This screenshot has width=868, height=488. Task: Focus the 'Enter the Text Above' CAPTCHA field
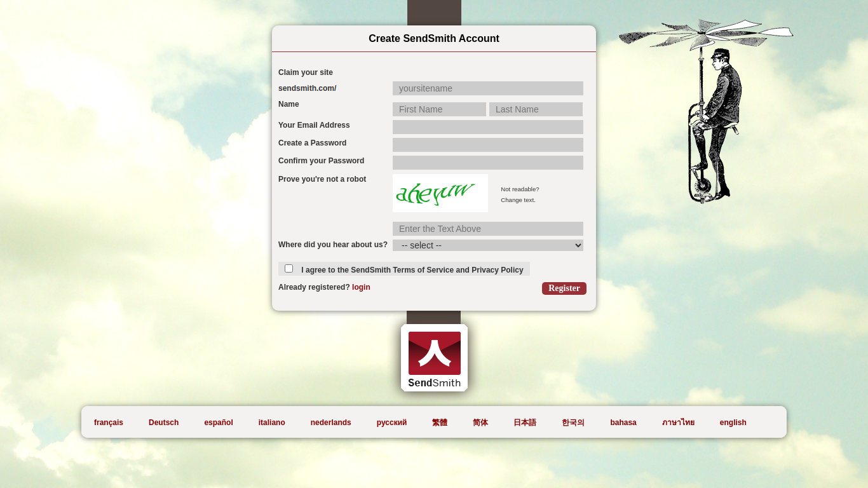click(x=488, y=229)
